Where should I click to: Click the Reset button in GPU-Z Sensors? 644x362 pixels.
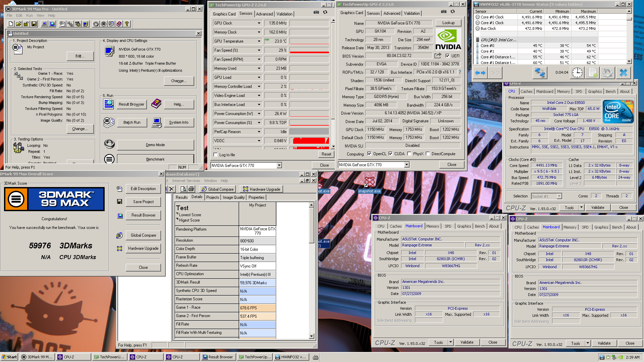click(326, 154)
